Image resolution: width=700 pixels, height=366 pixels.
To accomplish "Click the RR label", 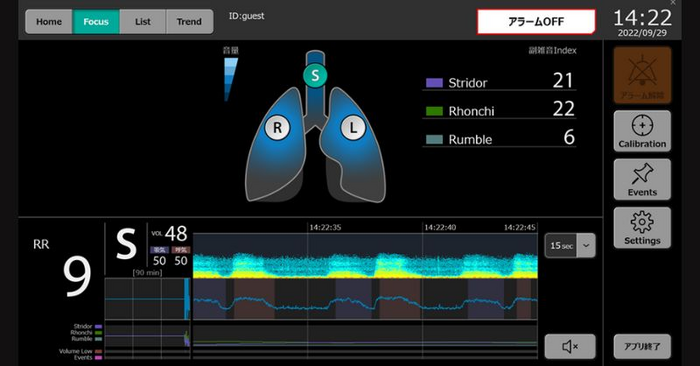I will [x=41, y=245].
